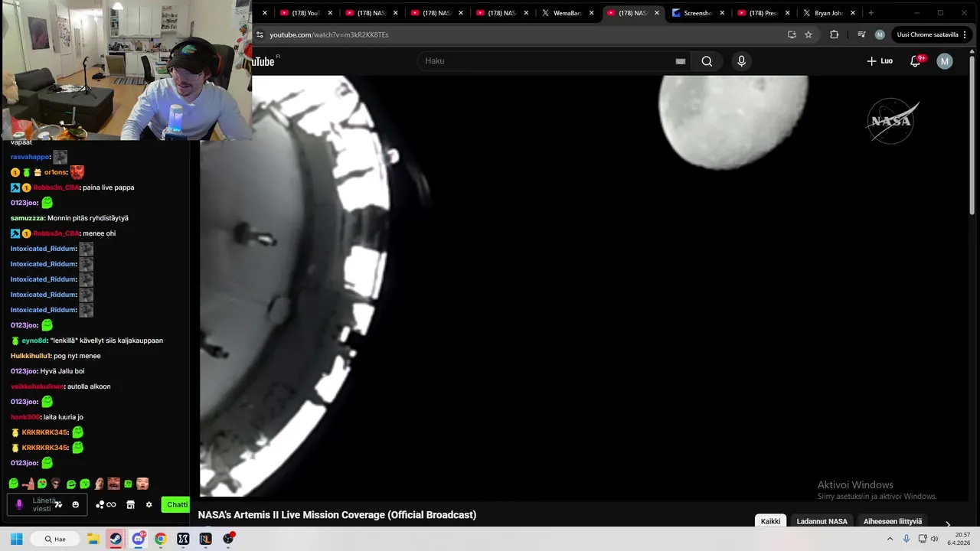The height and width of the screenshot is (551, 980).
Task: Click username veikkohakulinen in chat
Action: pyautogui.click(x=38, y=386)
